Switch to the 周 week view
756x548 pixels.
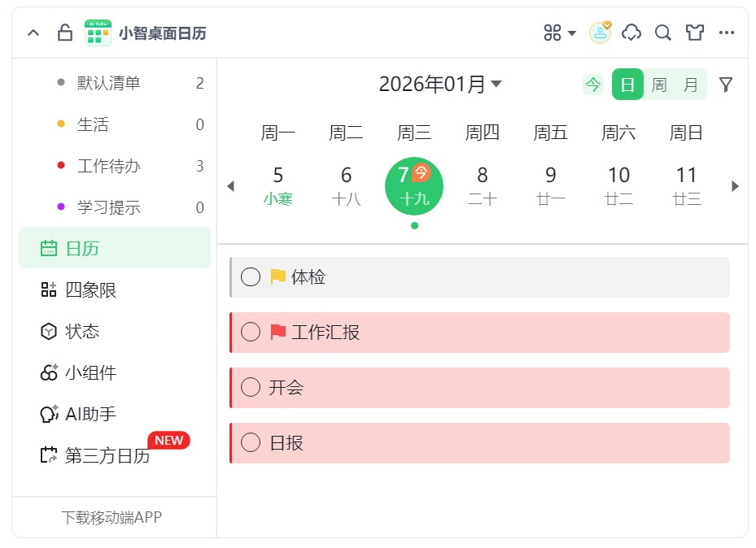(x=659, y=84)
